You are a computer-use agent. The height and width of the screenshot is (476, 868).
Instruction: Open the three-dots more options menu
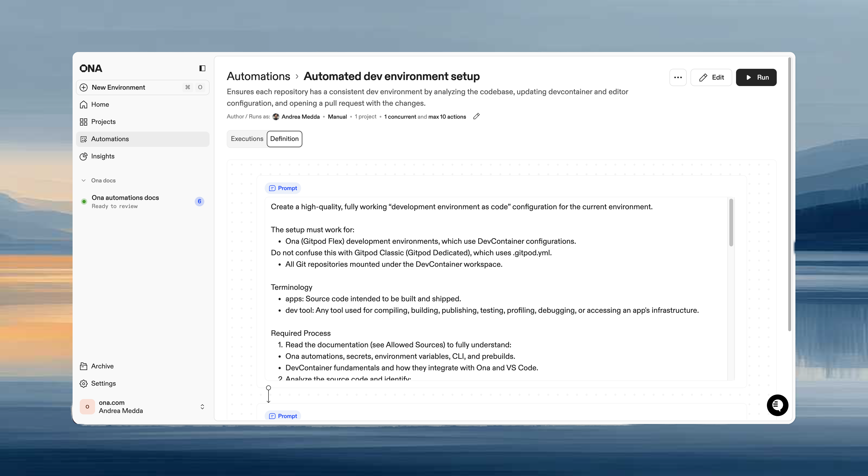678,77
